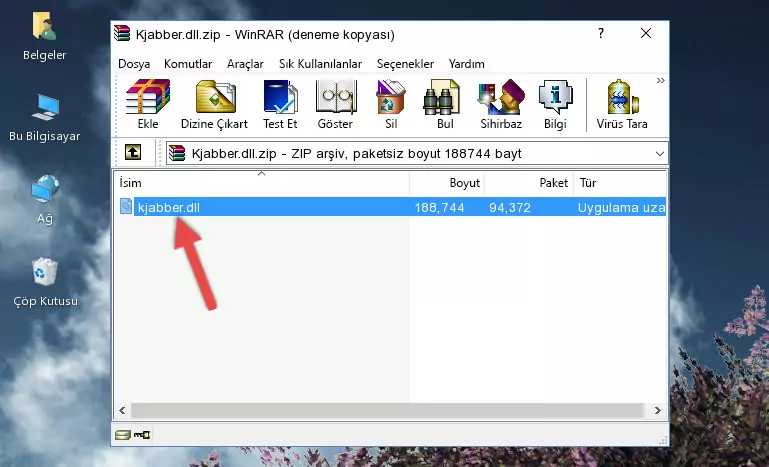This screenshot has height=467, width=769.
Task: Close the WinRAR window
Action: pyautogui.click(x=646, y=33)
